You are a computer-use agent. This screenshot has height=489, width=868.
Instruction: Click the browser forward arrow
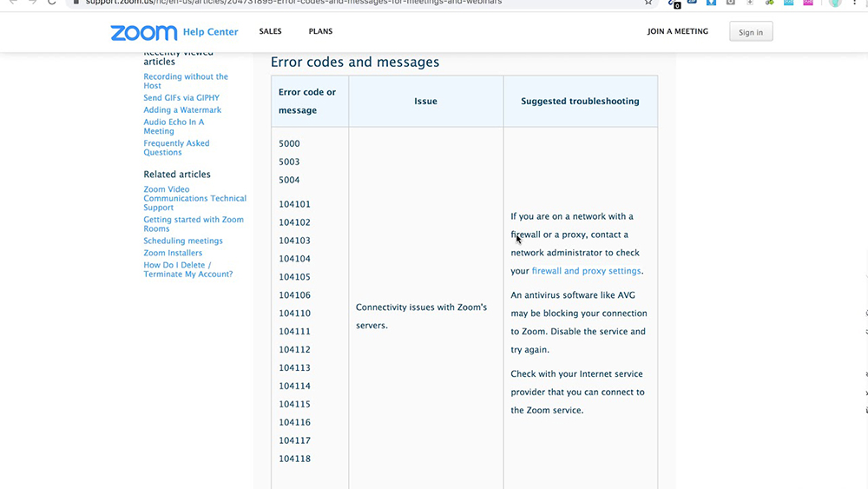point(32,3)
